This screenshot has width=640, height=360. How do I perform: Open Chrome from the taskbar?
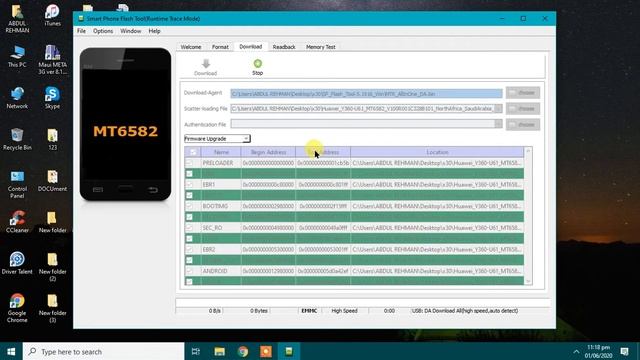243,351
